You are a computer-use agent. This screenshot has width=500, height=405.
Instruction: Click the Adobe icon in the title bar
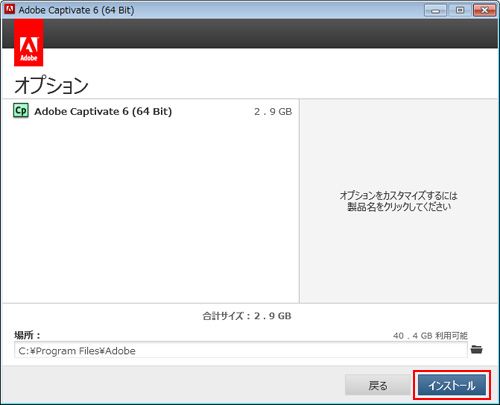click(x=10, y=10)
